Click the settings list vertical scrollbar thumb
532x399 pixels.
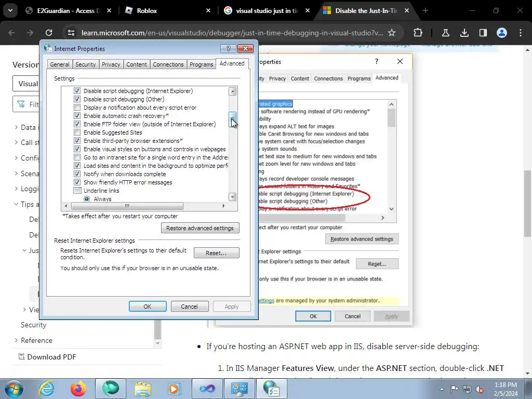pyautogui.click(x=232, y=119)
